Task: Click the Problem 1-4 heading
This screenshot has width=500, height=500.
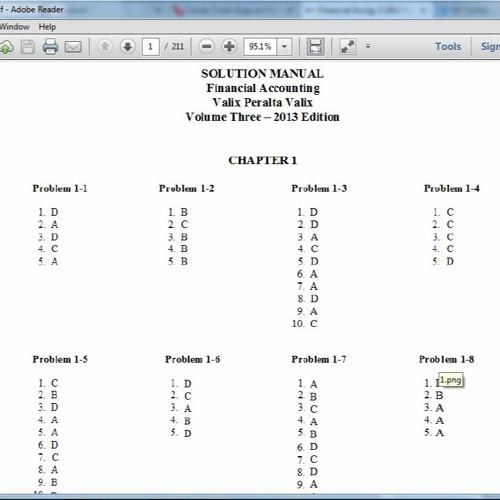Action: (x=452, y=189)
